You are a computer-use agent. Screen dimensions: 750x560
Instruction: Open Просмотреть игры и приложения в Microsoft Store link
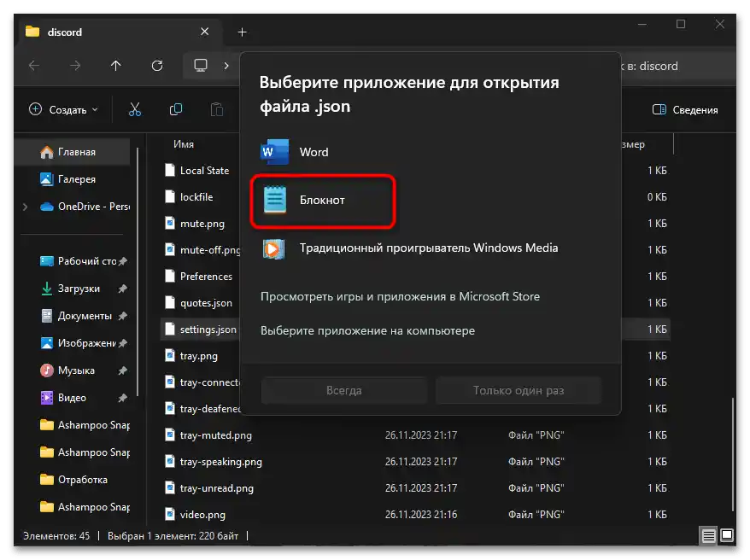pyautogui.click(x=400, y=297)
